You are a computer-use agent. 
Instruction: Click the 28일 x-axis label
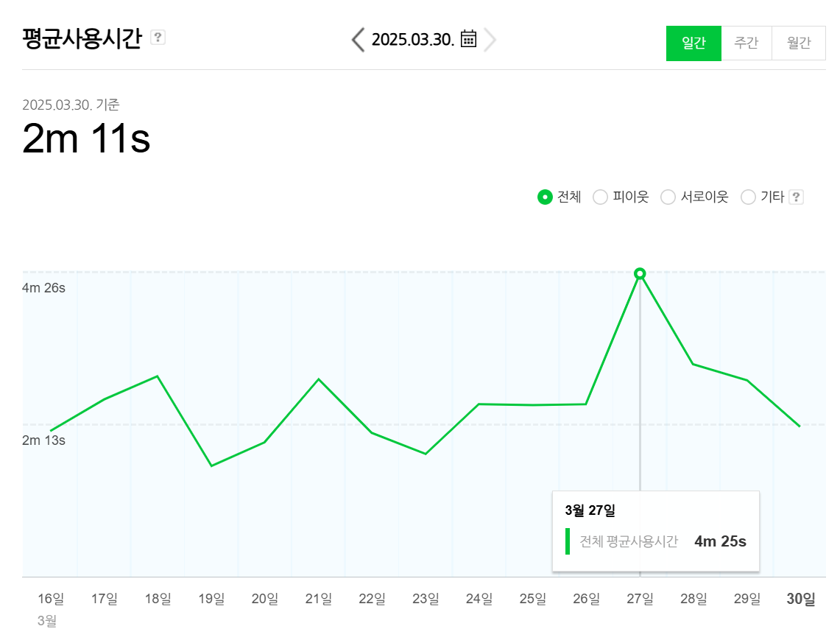pyautogui.click(x=693, y=599)
